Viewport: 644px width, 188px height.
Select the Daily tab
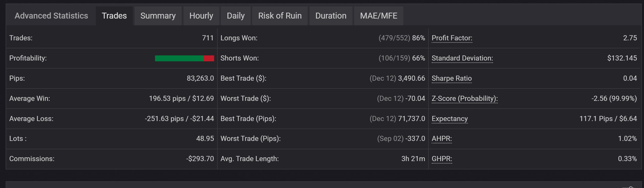pyautogui.click(x=236, y=16)
